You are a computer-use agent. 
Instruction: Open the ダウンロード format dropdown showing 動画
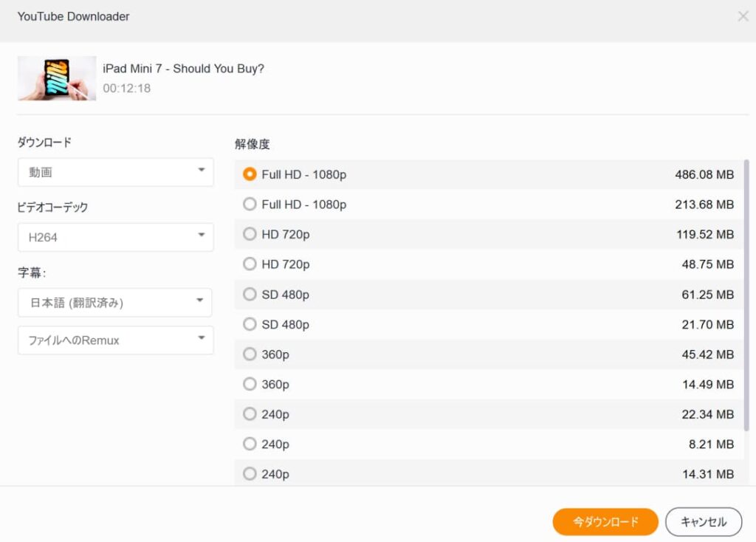click(115, 171)
